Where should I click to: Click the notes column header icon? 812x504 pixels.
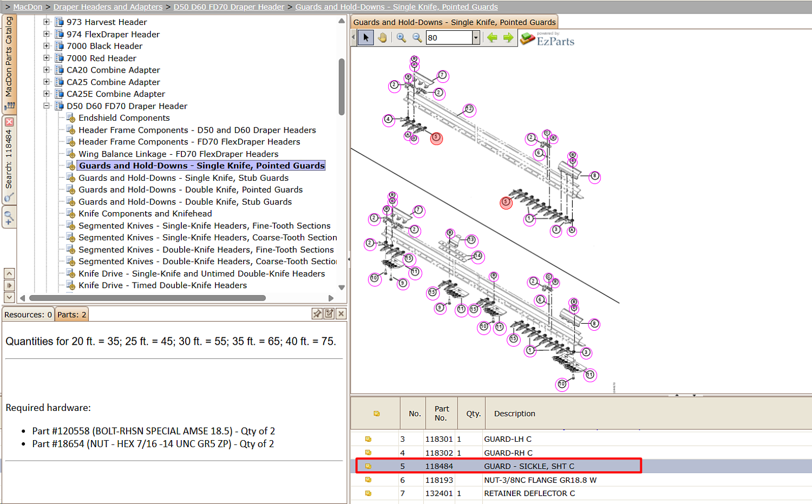tap(377, 414)
